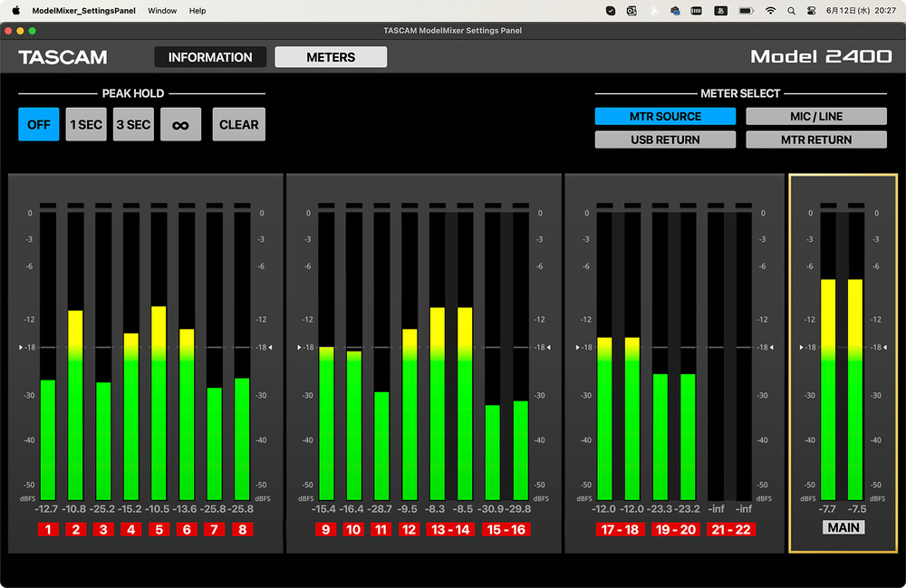
Task: Click the battery status icon
Action: (x=746, y=11)
